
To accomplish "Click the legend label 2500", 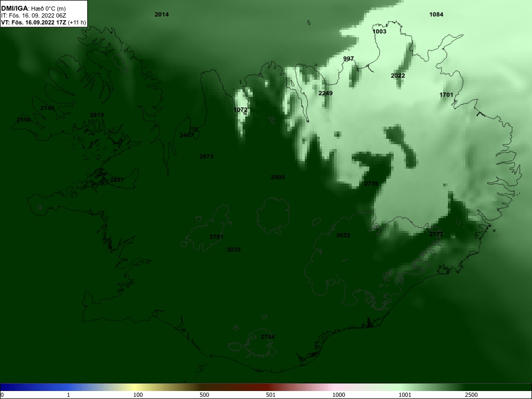I will tap(471, 395).
